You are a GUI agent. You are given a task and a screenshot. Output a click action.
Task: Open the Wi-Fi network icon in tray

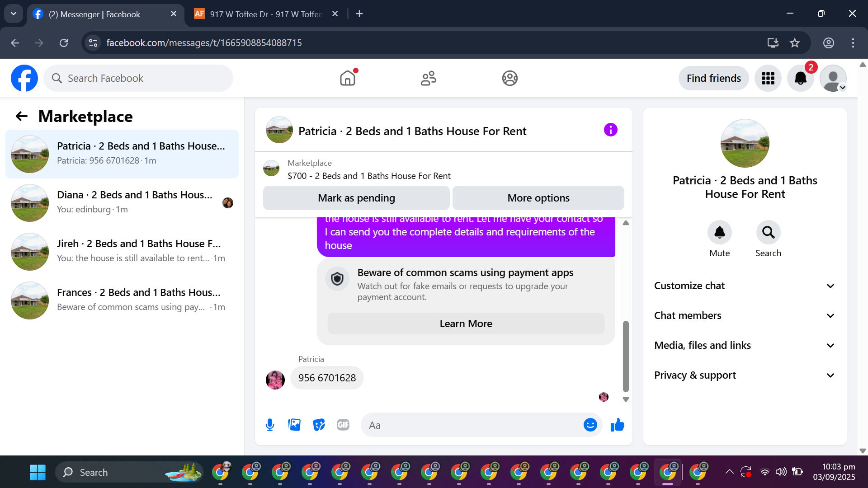tap(764, 472)
